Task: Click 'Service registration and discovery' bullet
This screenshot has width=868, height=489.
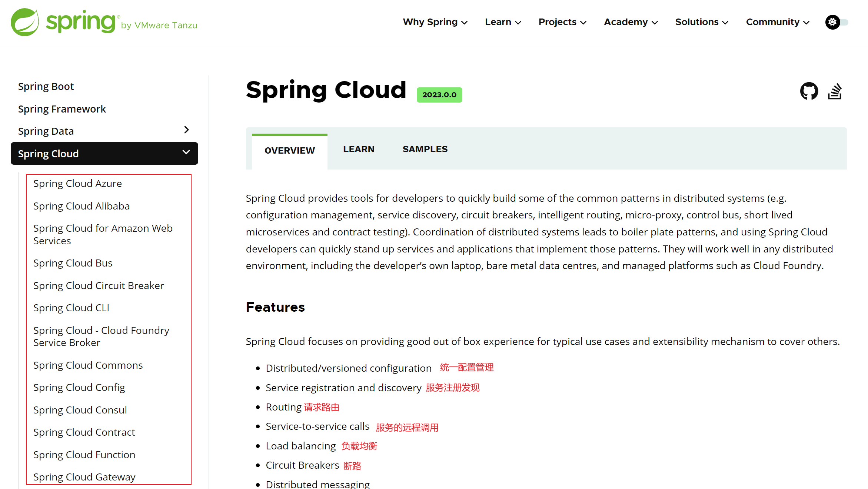Action: tap(343, 388)
